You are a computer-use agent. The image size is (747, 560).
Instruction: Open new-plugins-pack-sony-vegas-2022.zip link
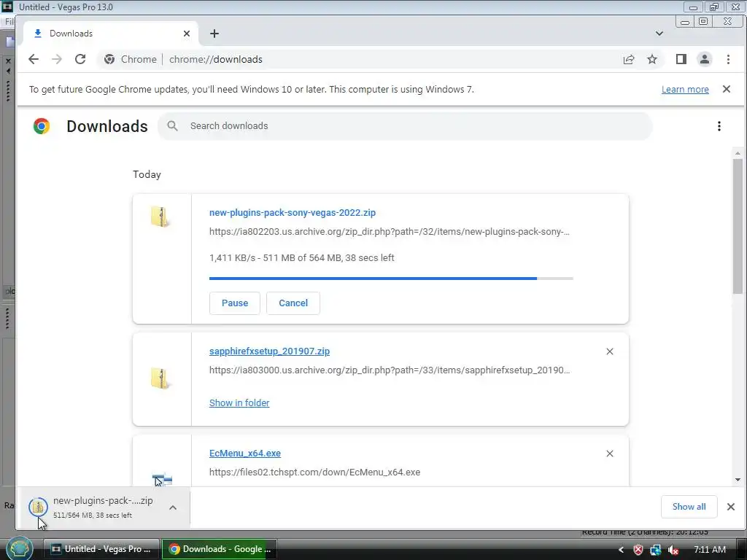pos(293,213)
